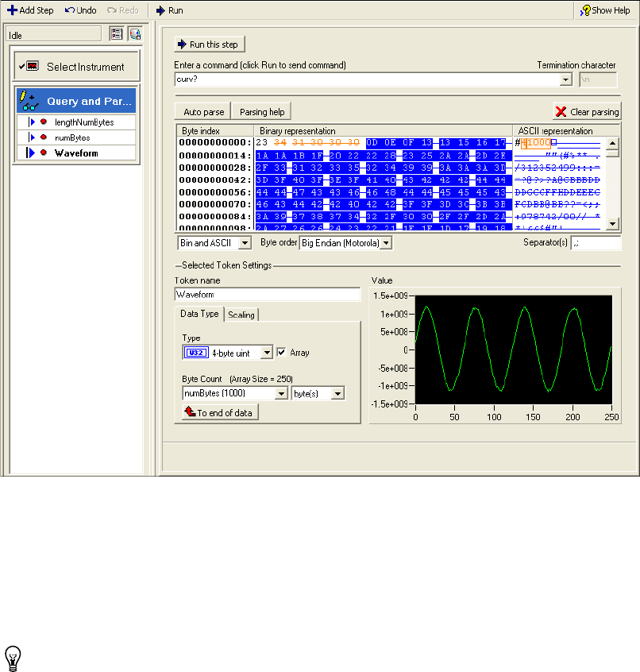Click the Select Instrument oscilloscope icon
640x672 pixels.
click(33, 66)
